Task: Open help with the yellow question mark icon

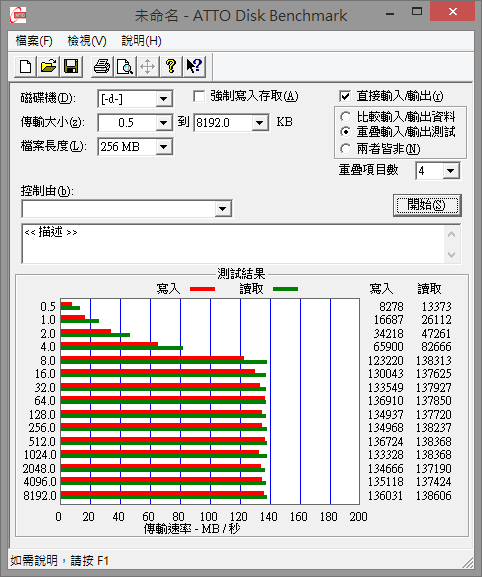Action: (x=171, y=67)
